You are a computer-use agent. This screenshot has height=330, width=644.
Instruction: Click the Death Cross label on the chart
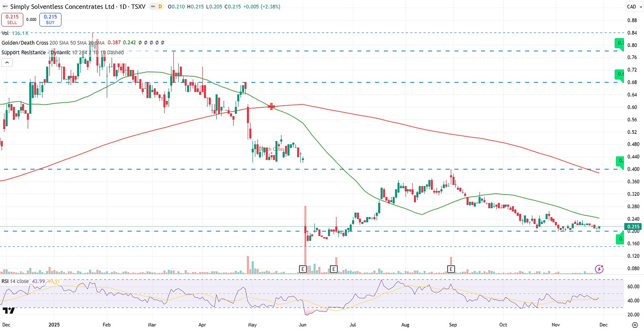271,149
